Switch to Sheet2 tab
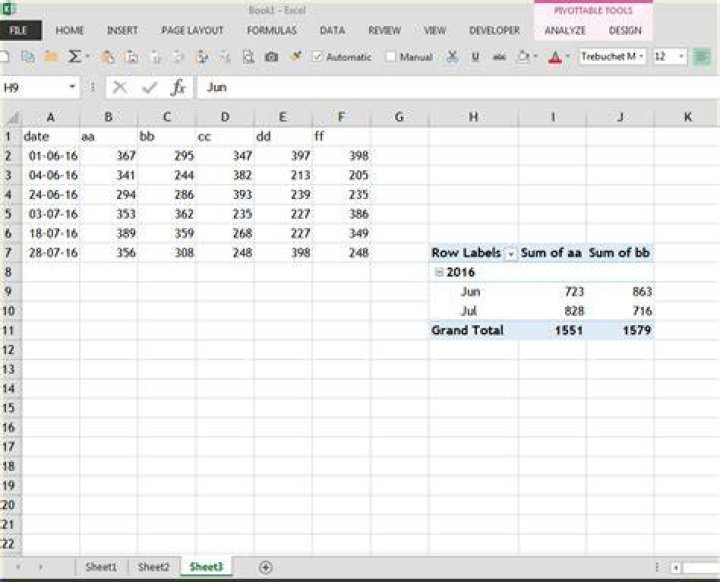The image size is (720, 582). pyautogui.click(x=154, y=567)
